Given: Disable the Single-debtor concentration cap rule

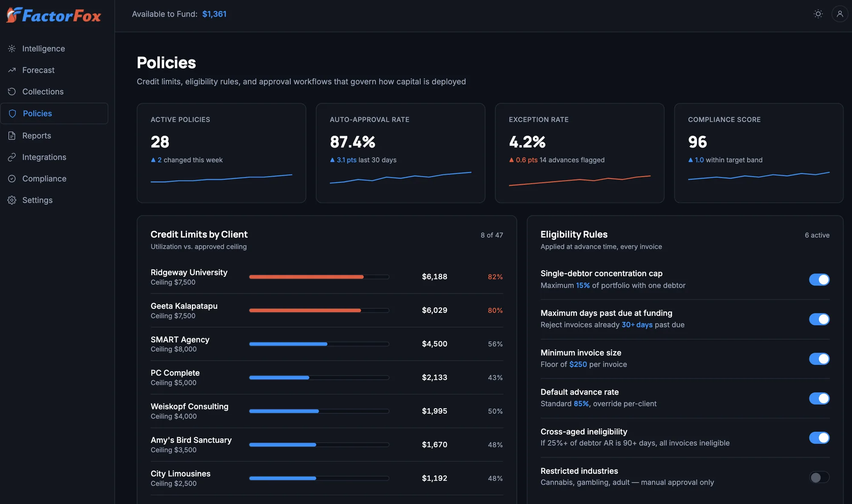Looking at the screenshot, I should pos(819,280).
